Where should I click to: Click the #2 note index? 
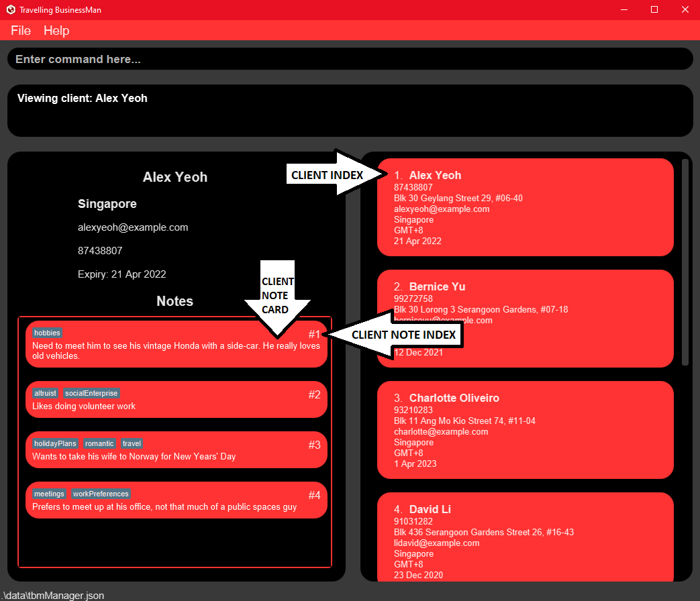pyautogui.click(x=314, y=394)
